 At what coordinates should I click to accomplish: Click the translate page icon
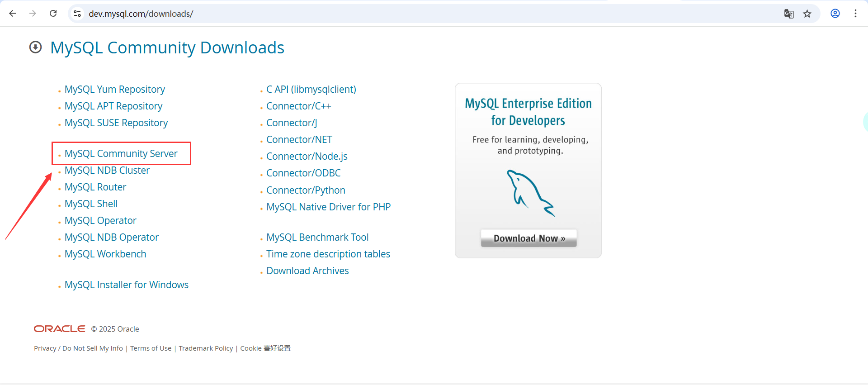[789, 14]
